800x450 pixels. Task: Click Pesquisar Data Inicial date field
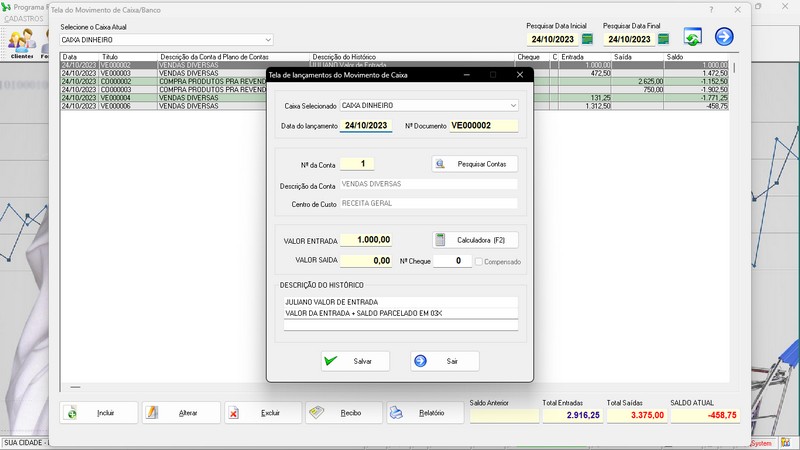point(553,39)
